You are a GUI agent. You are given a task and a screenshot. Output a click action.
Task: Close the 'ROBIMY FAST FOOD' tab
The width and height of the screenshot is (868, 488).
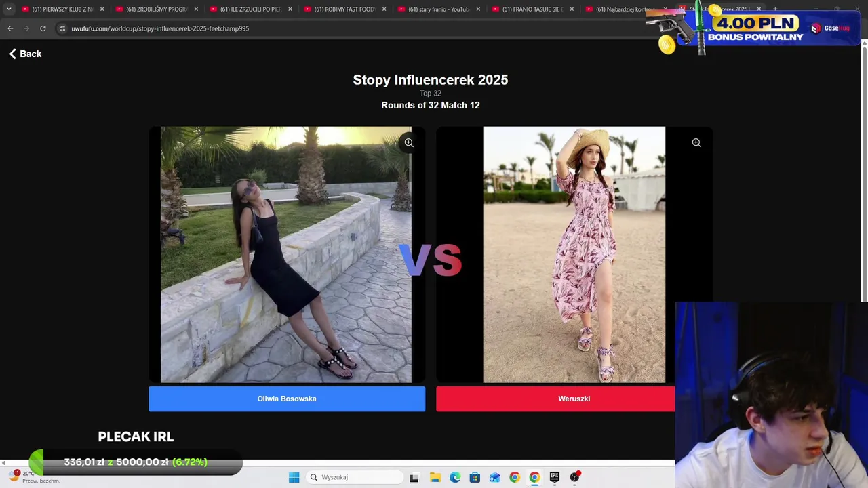coord(384,9)
